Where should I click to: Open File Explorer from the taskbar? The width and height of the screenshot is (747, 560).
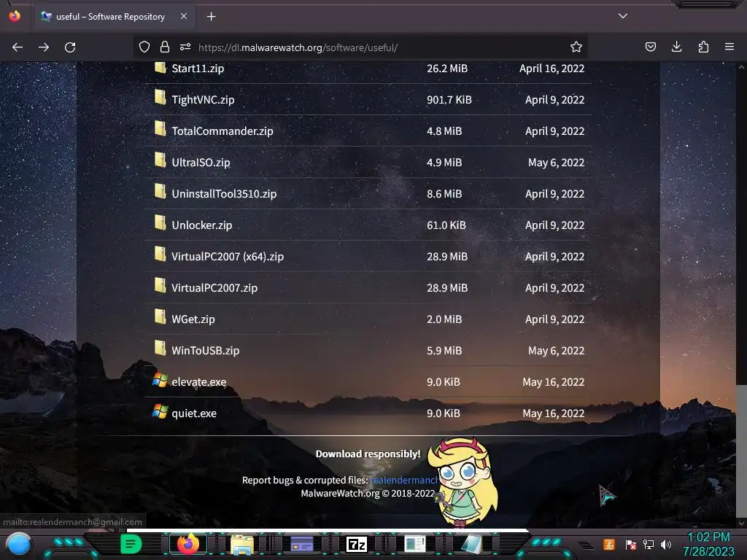click(x=242, y=544)
